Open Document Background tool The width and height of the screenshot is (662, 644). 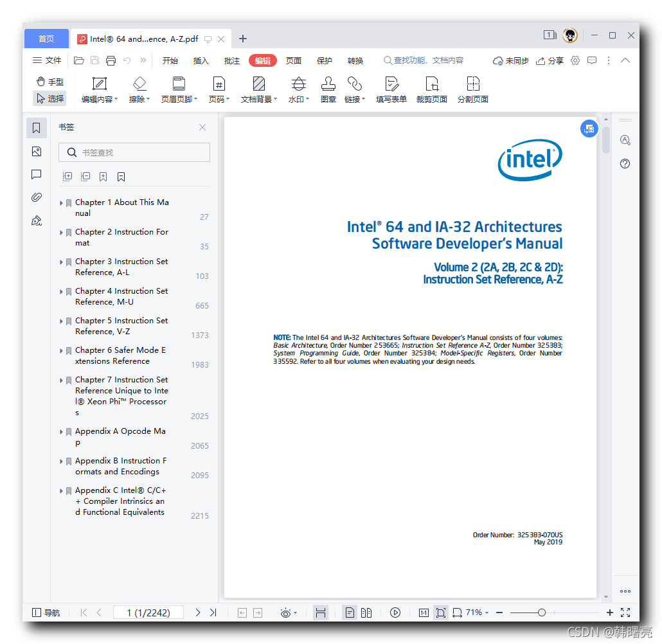(258, 89)
